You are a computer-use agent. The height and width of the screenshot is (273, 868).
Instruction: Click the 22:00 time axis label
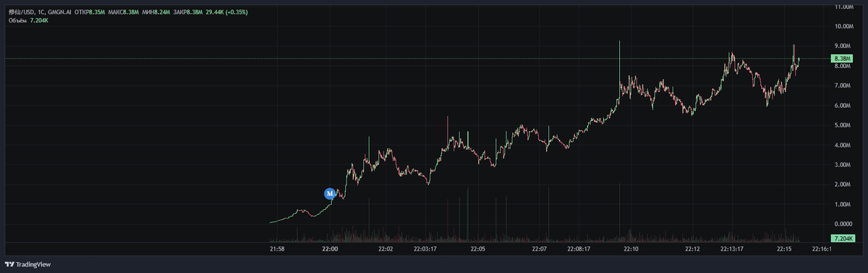330,248
